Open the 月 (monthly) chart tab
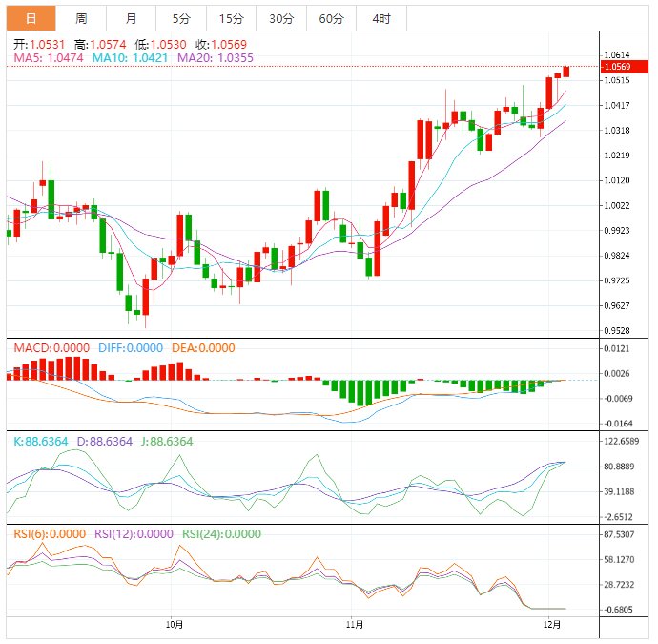Screen dimensions: 658x644 click(131, 18)
